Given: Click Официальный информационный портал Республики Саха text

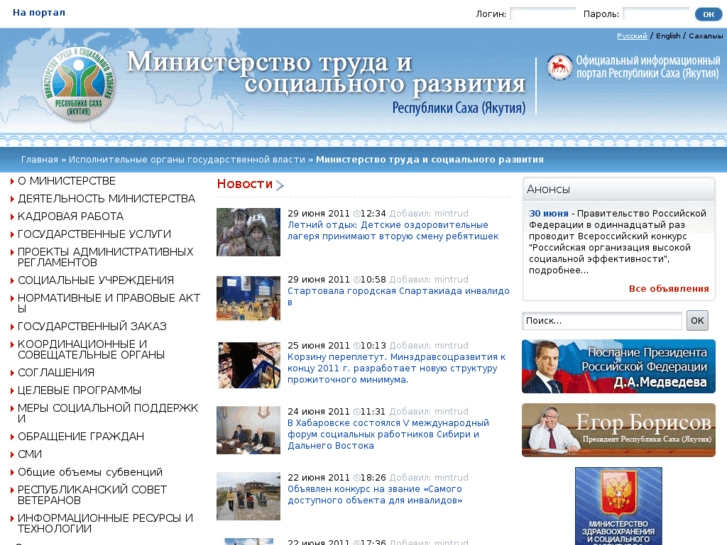Looking at the screenshot, I should [648, 67].
